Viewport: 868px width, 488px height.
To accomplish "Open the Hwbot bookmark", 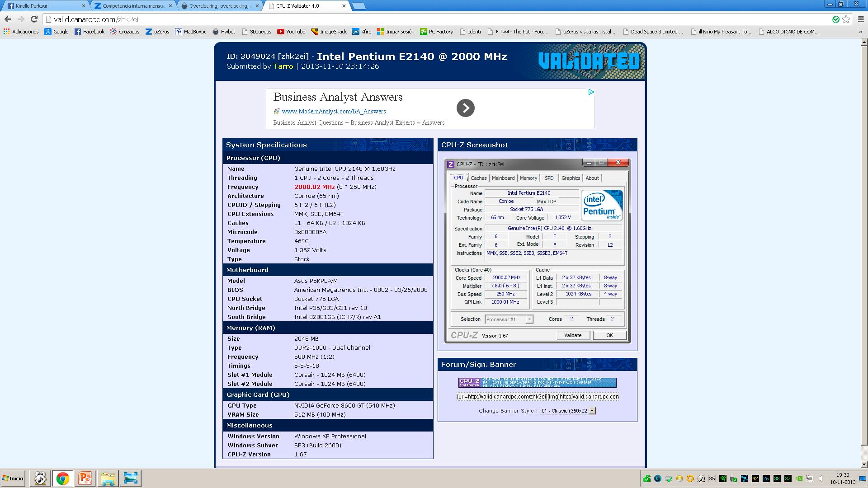I will tap(224, 32).
